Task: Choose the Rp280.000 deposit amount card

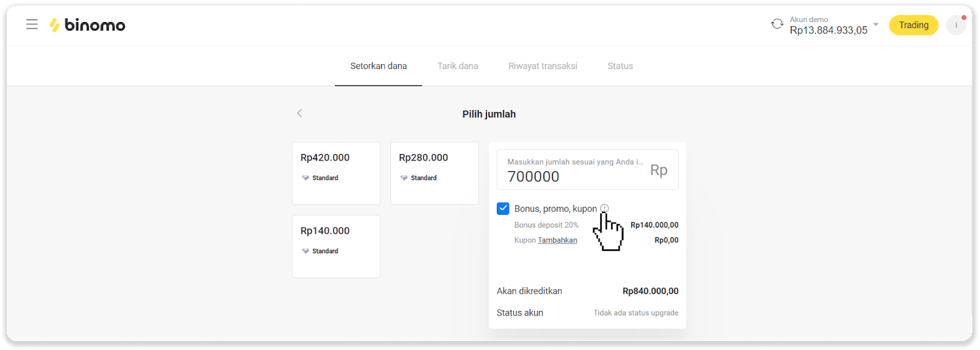Action: (434, 173)
